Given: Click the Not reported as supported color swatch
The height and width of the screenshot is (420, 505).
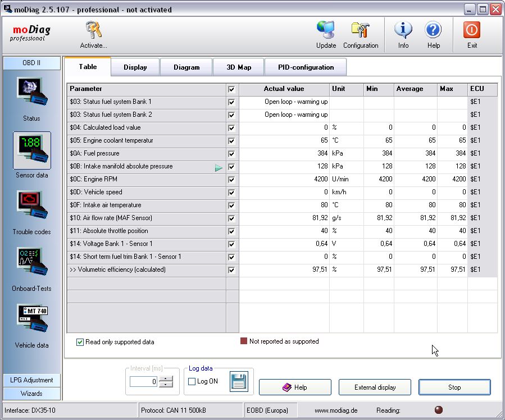Looking at the screenshot, I should tap(244, 341).
